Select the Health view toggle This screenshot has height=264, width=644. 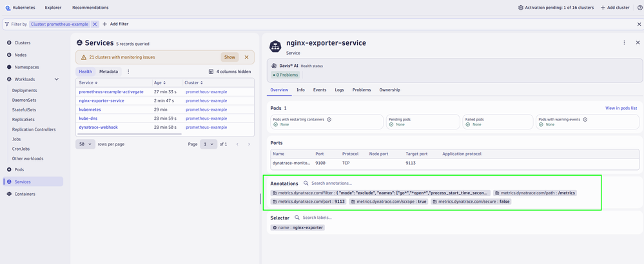[85, 71]
